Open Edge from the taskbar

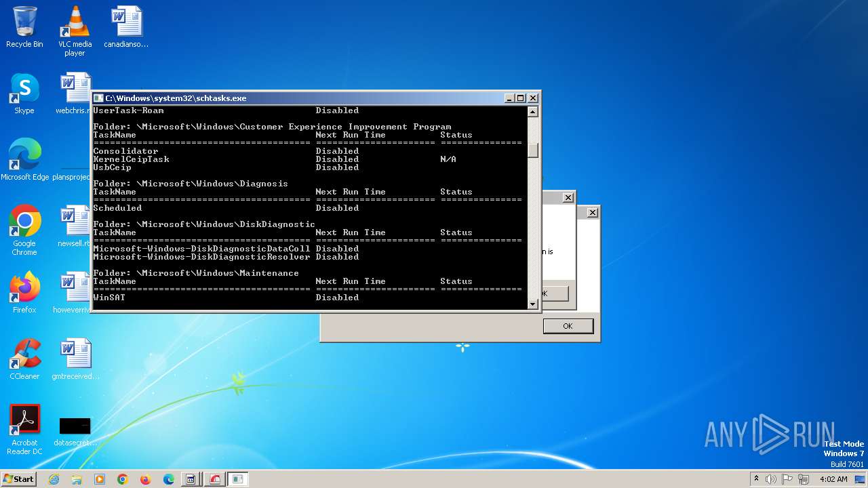pyautogui.click(x=169, y=479)
